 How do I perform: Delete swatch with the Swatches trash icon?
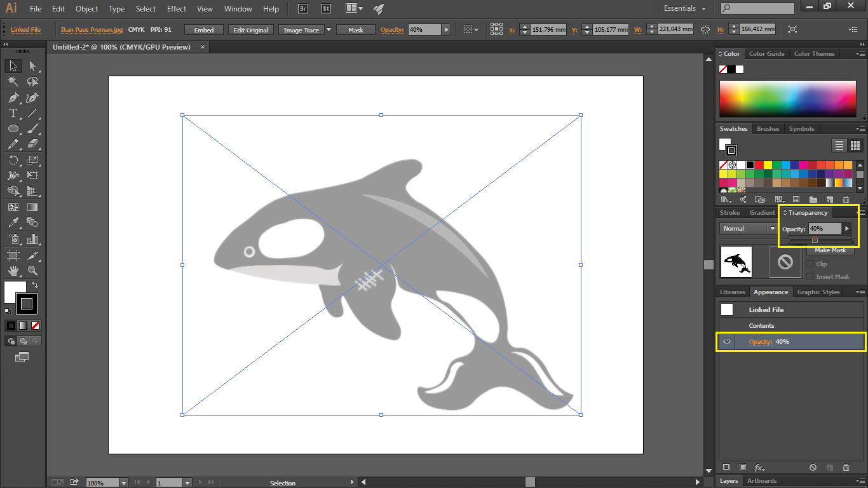(x=846, y=200)
